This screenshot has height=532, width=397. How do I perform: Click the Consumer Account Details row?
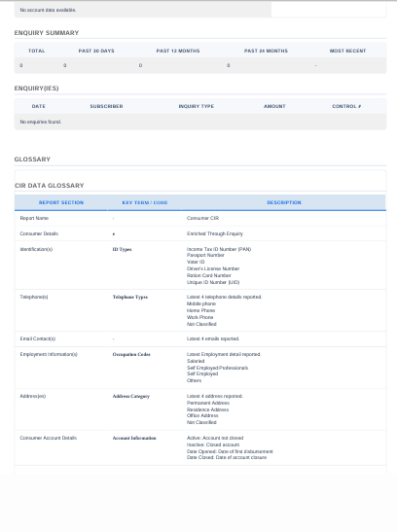(200, 447)
